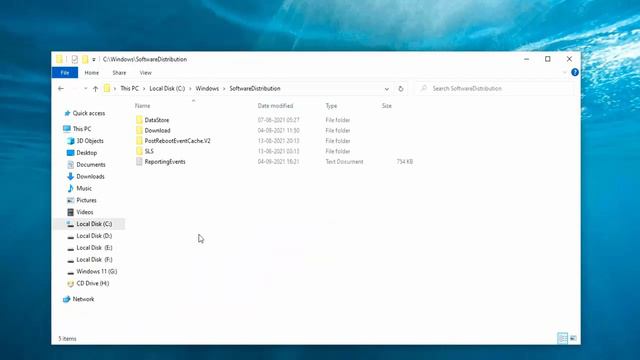Expand the ribbon with the chevron
This screenshot has height=360, width=640.
tap(564, 72)
